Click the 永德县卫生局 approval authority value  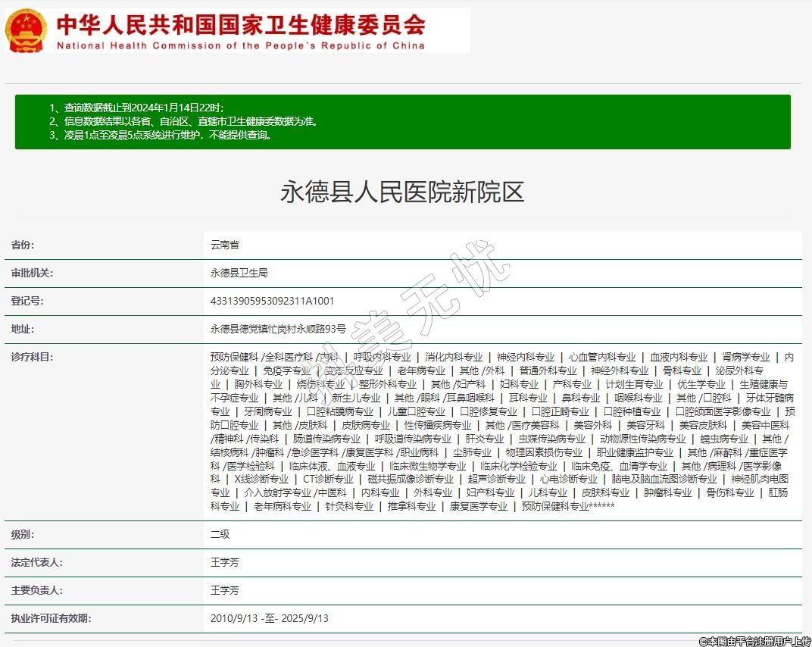click(239, 273)
